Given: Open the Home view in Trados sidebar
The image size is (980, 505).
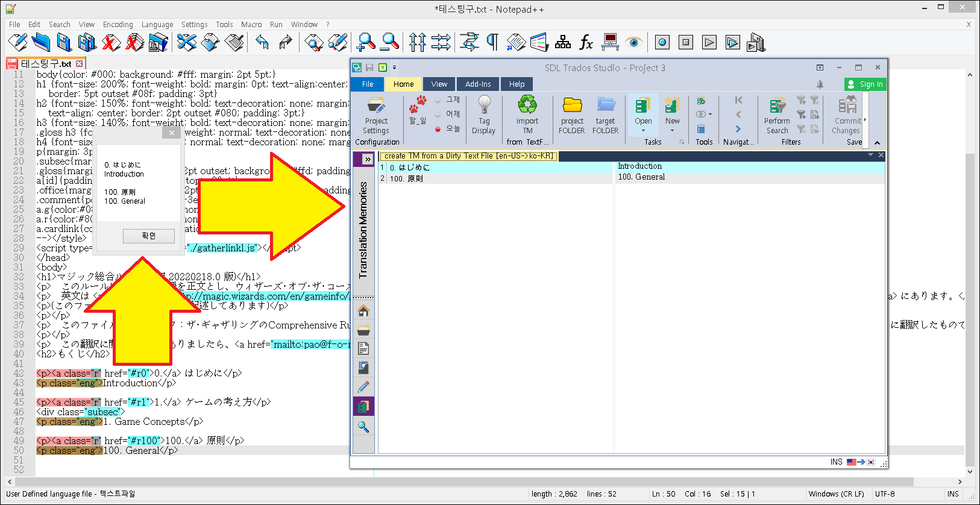Looking at the screenshot, I should pos(363,311).
